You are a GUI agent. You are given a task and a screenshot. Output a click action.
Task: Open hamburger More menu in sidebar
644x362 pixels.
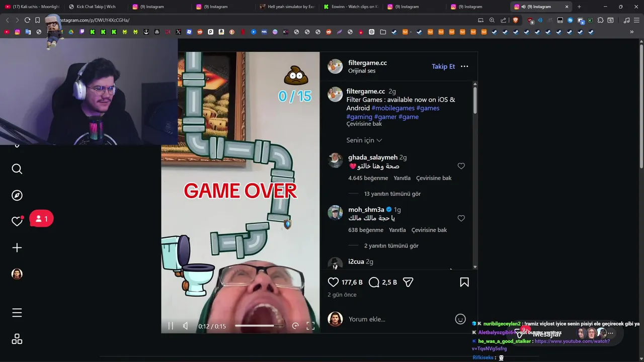(17, 313)
